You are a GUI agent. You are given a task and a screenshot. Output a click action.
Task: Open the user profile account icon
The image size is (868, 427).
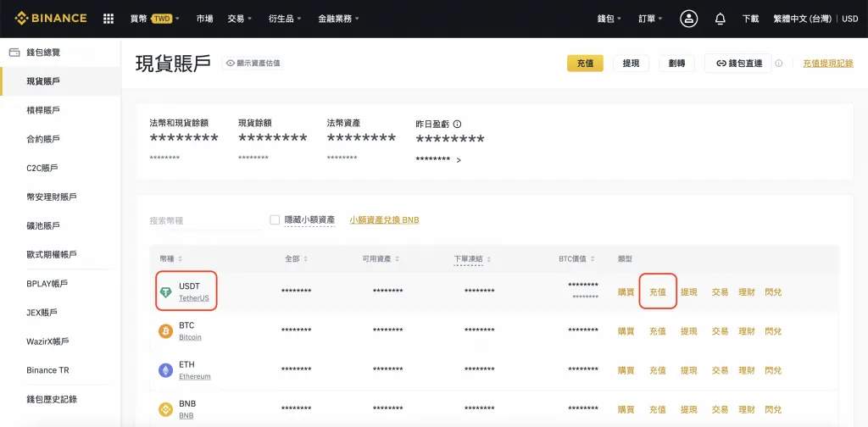click(x=689, y=18)
